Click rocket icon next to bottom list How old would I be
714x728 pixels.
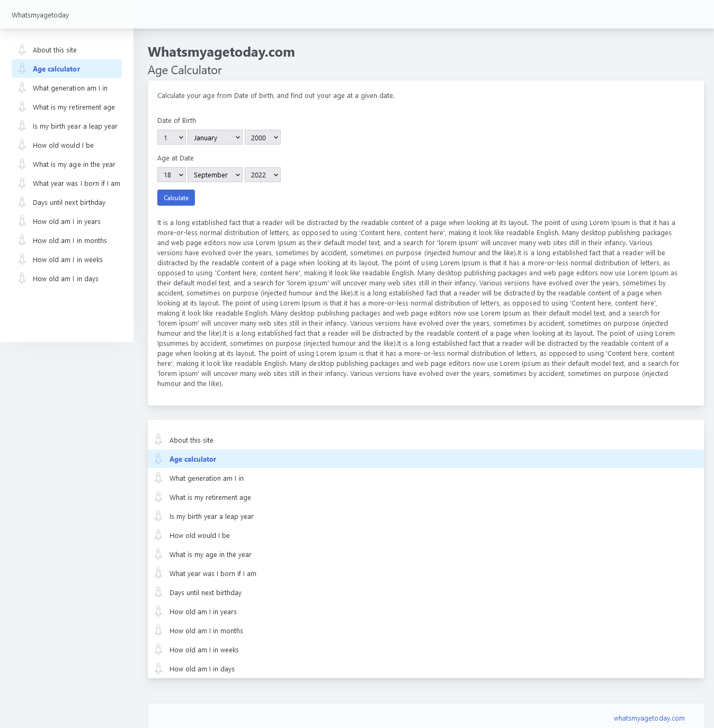tap(158, 535)
